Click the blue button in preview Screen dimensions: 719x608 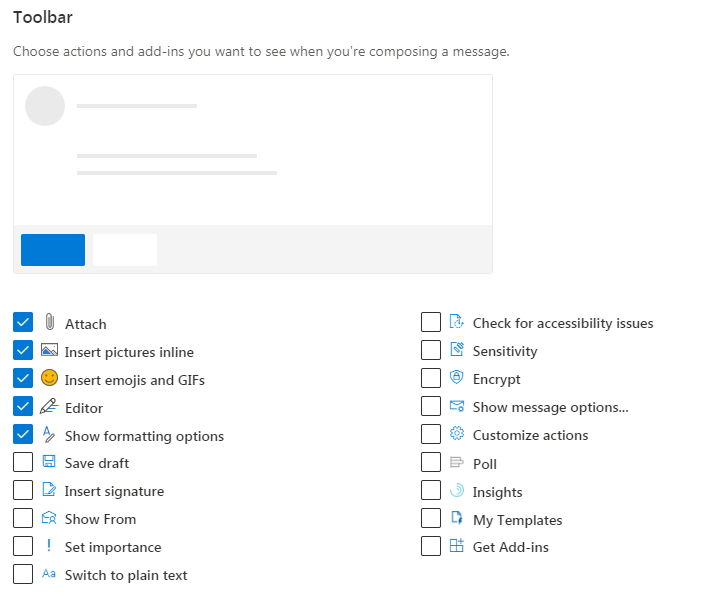[x=53, y=250]
